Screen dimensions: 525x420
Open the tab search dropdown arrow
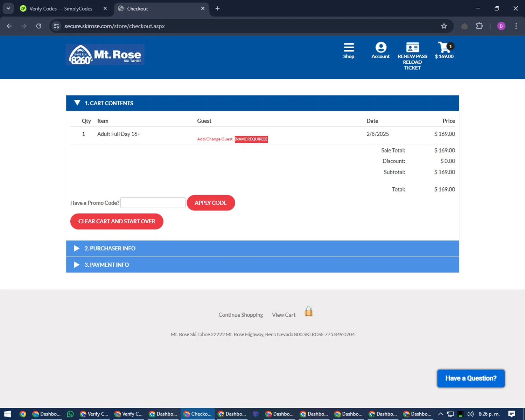(x=8, y=8)
